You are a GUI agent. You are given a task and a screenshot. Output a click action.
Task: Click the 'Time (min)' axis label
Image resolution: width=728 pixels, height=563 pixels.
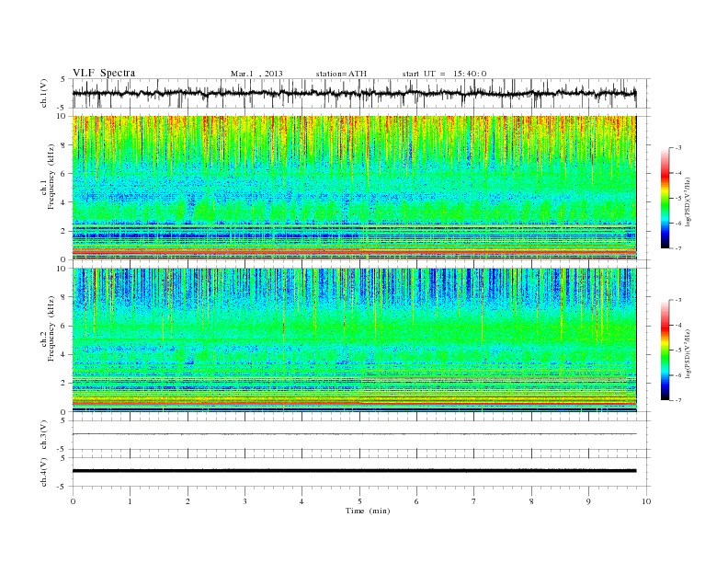[x=368, y=511]
